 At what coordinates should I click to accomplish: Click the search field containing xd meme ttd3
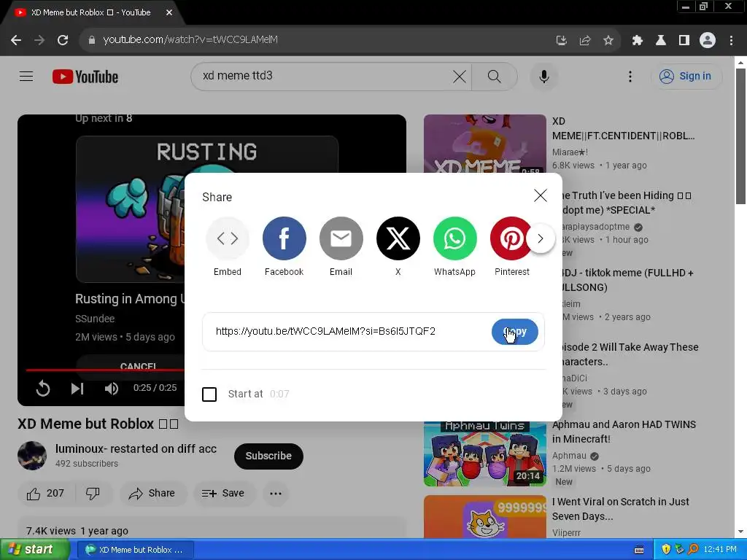click(324, 76)
